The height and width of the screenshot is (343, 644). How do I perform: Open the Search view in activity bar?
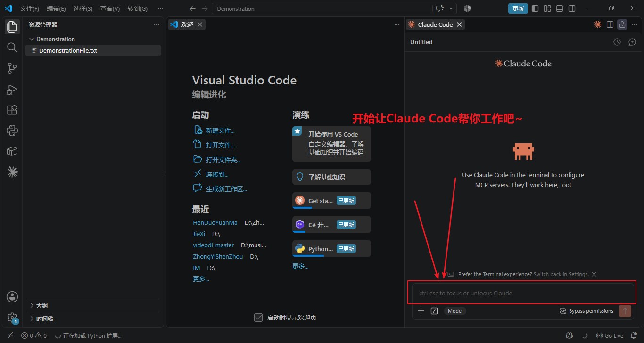(x=12, y=48)
